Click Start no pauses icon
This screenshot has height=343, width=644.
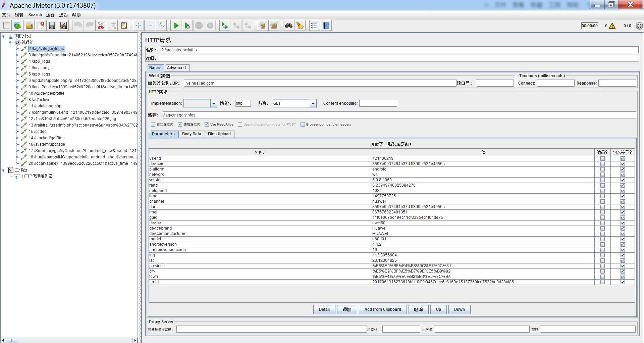click(187, 26)
